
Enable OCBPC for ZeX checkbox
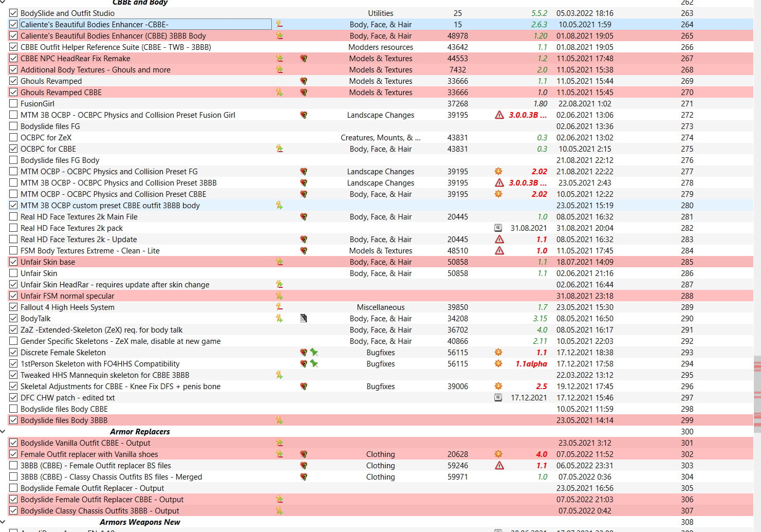pos(13,137)
